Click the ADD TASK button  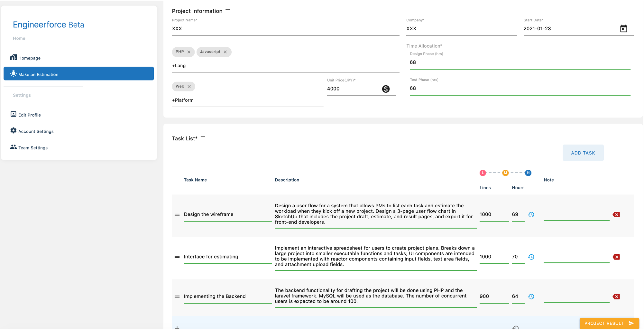click(x=583, y=153)
